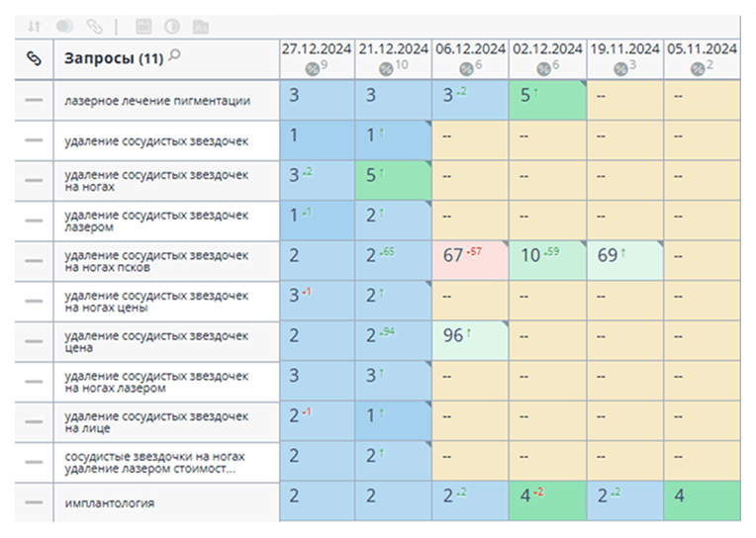Screen dimensions: 756x538
Task: Click percent icon under 02.12.2024
Action: click(543, 69)
